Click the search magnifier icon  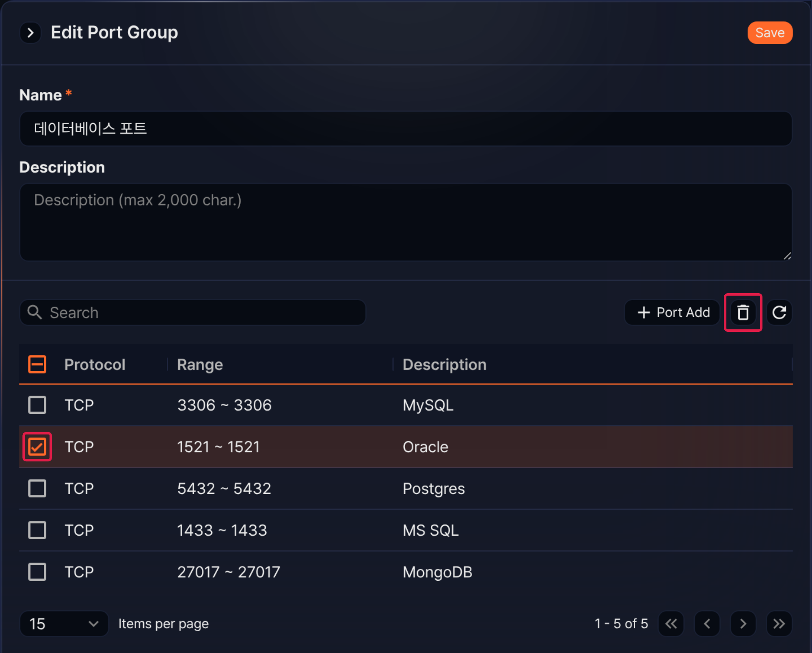click(35, 312)
